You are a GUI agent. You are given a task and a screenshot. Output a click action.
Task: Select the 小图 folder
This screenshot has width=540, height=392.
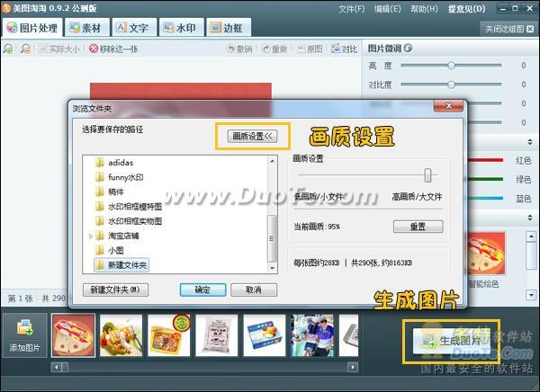[110, 250]
